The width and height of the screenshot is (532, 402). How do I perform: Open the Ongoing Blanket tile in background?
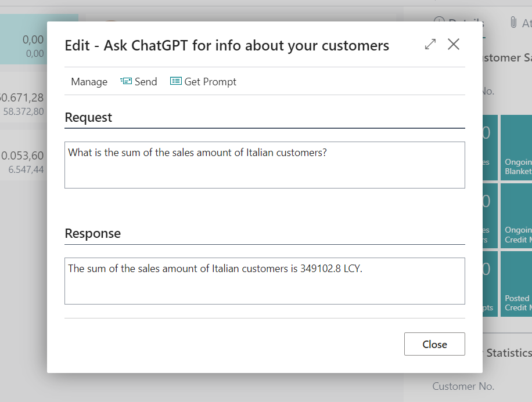pos(516,147)
